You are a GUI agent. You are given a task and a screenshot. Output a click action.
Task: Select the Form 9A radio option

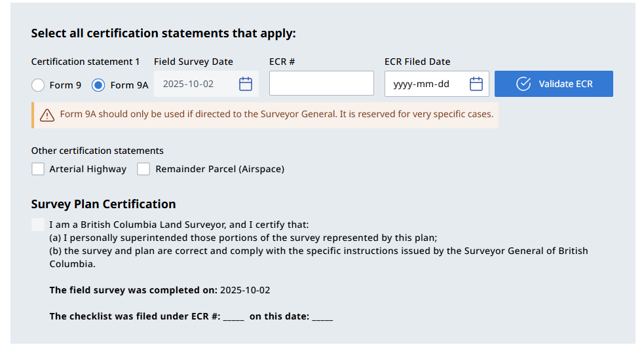click(x=98, y=85)
